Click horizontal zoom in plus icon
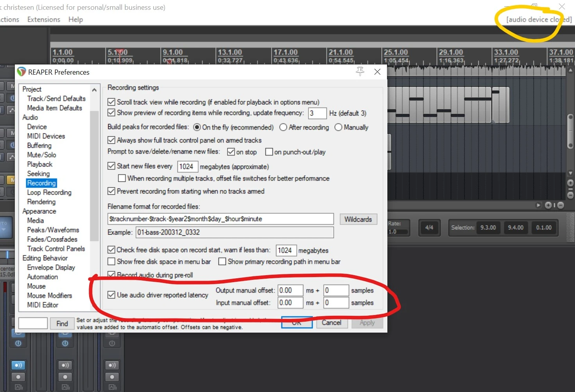Viewport: 575px width, 392px height. click(x=548, y=205)
